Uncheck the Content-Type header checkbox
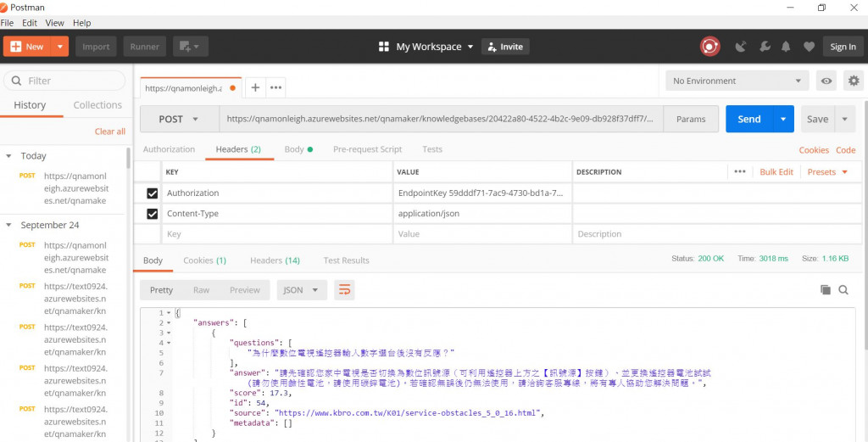 [153, 214]
